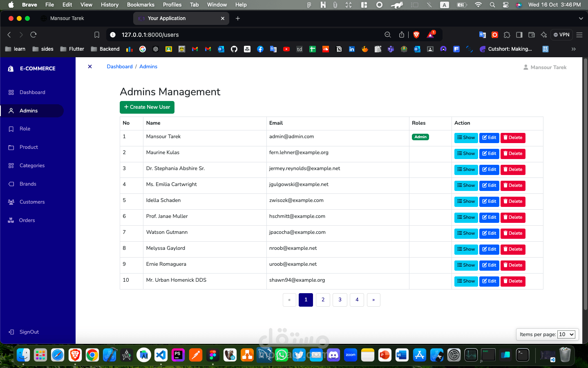Click the VPN button in the toolbar
Screen dimensions: 588x368
click(x=561, y=35)
